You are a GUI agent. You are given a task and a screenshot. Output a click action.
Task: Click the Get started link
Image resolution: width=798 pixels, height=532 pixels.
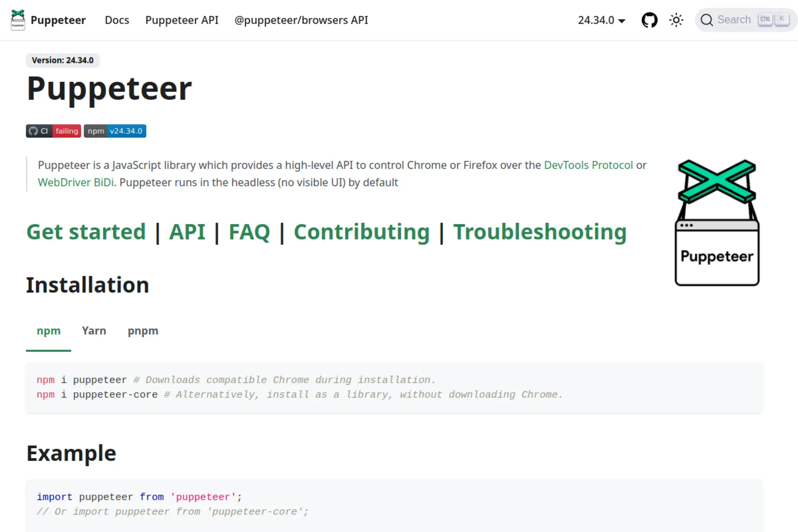tap(86, 232)
